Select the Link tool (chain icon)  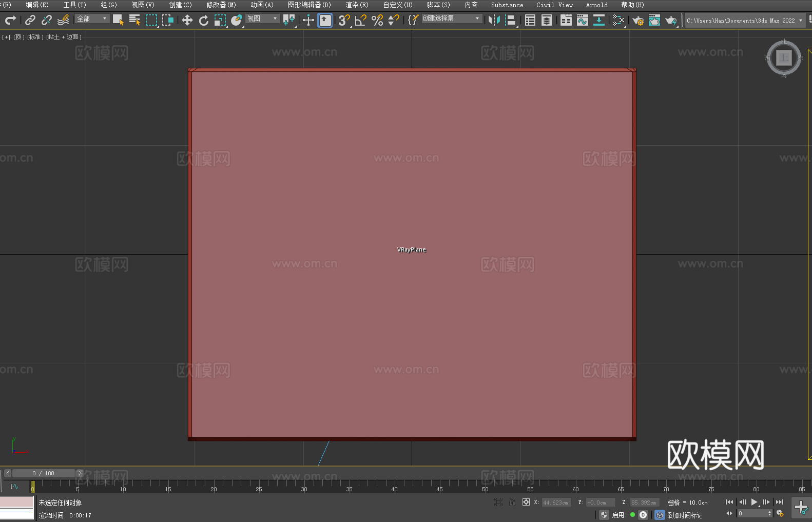30,20
